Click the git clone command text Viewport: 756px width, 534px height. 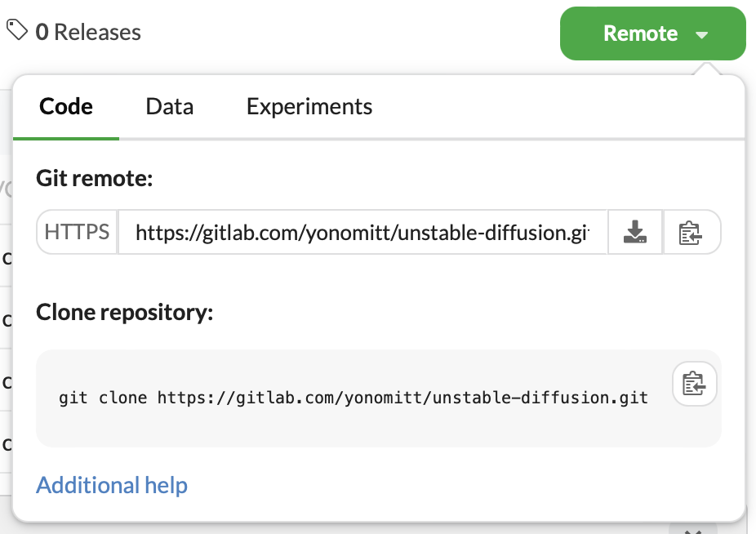click(x=353, y=398)
